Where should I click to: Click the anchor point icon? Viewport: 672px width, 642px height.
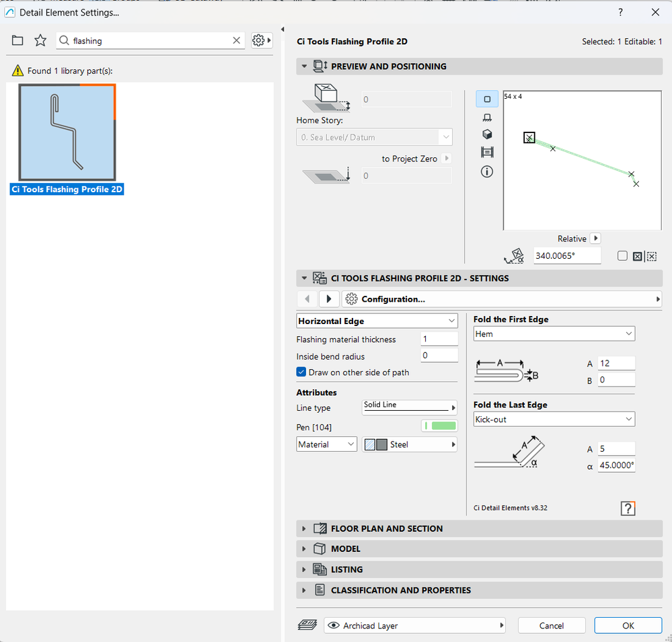[x=637, y=257]
